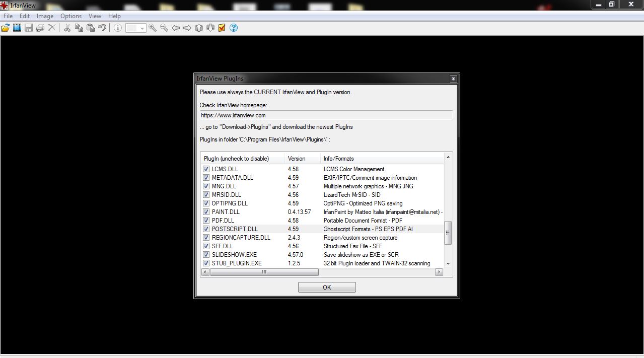Click the Zoom out magnifier icon
The width and height of the screenshot is (644, 358).
pyautogui.click(x=164, y=28)
